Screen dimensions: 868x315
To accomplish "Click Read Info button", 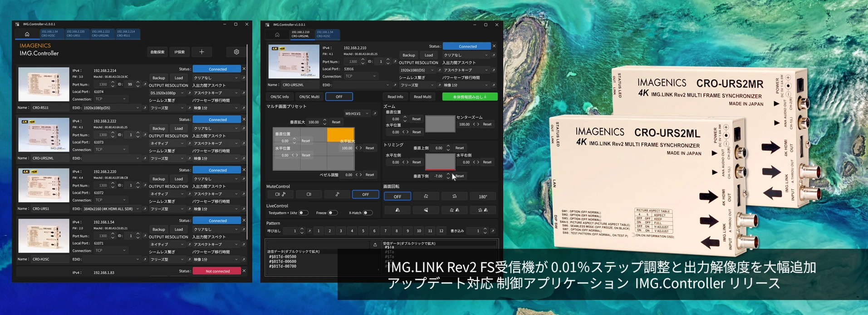I will click(x=395, y=97).
